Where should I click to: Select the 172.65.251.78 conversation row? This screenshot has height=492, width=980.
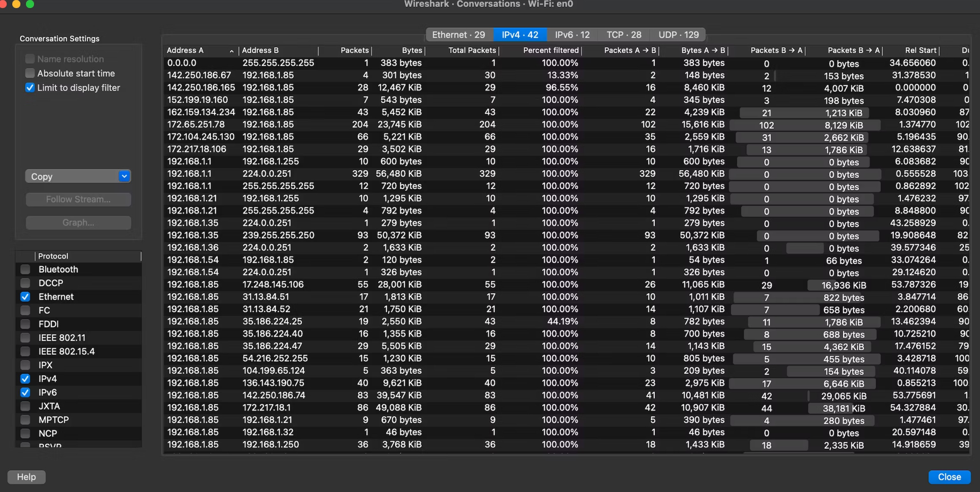(x=567, y=125)
